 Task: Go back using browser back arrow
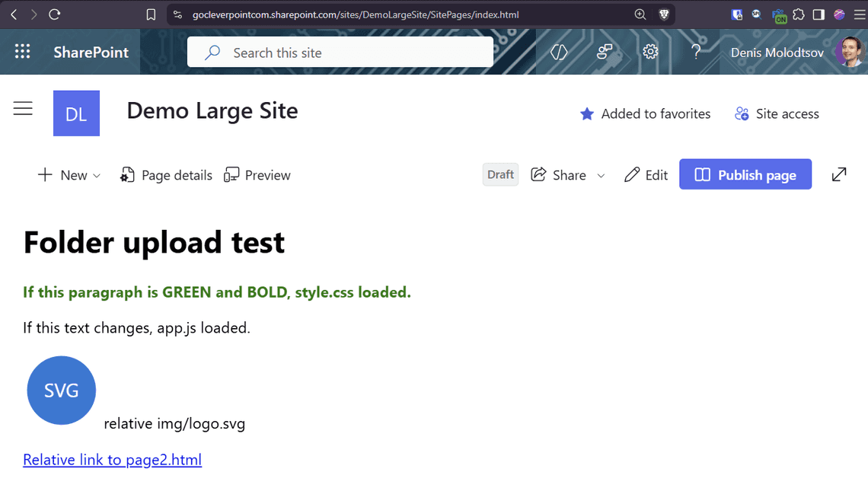point(14,14)
